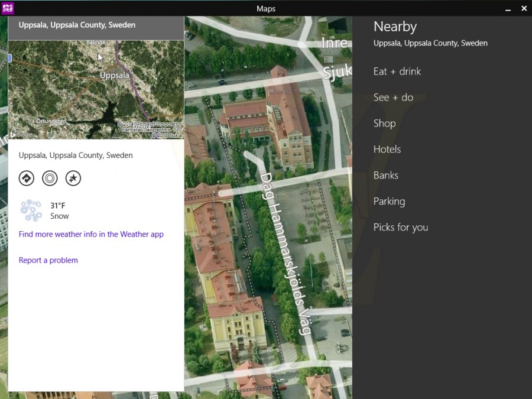Click the Snow weather condition text
This screenshot has width=532, height=399.
(x=59, y=216)
